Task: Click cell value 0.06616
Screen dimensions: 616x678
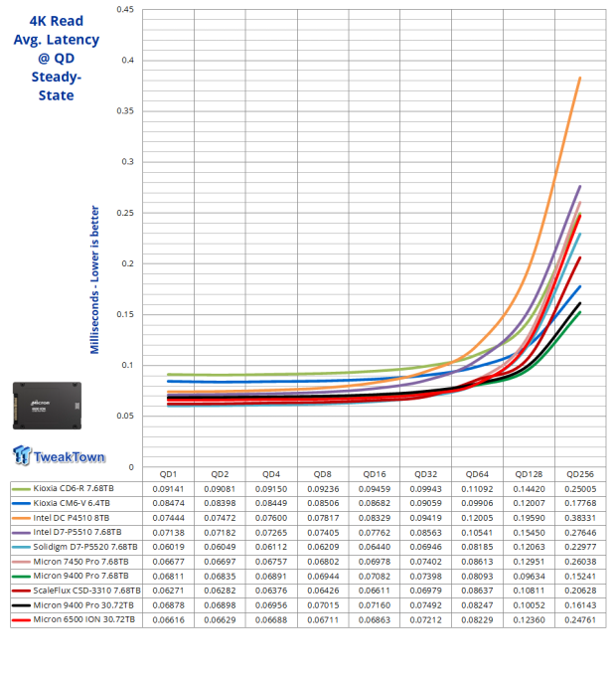Action: point(168,620)
